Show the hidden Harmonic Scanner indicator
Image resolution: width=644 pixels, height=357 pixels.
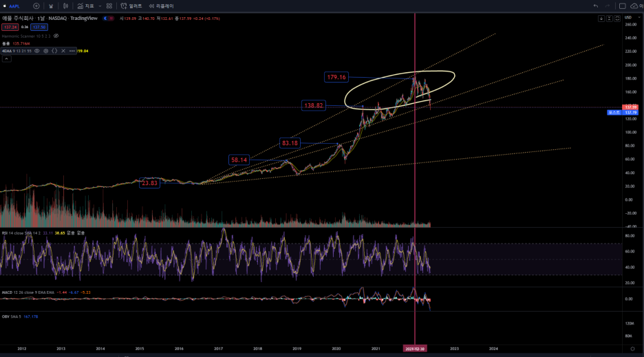[x=56, y=36]
